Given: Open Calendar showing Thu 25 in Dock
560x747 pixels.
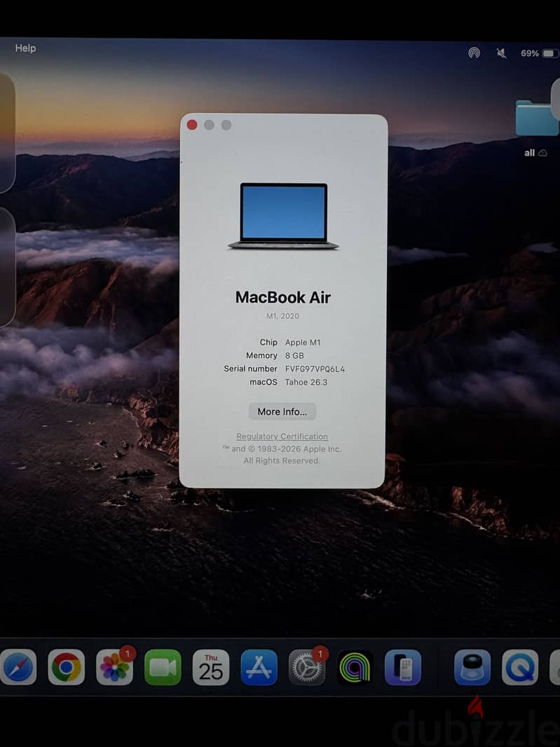Looking at the screenshot, I should click(211, 667).
